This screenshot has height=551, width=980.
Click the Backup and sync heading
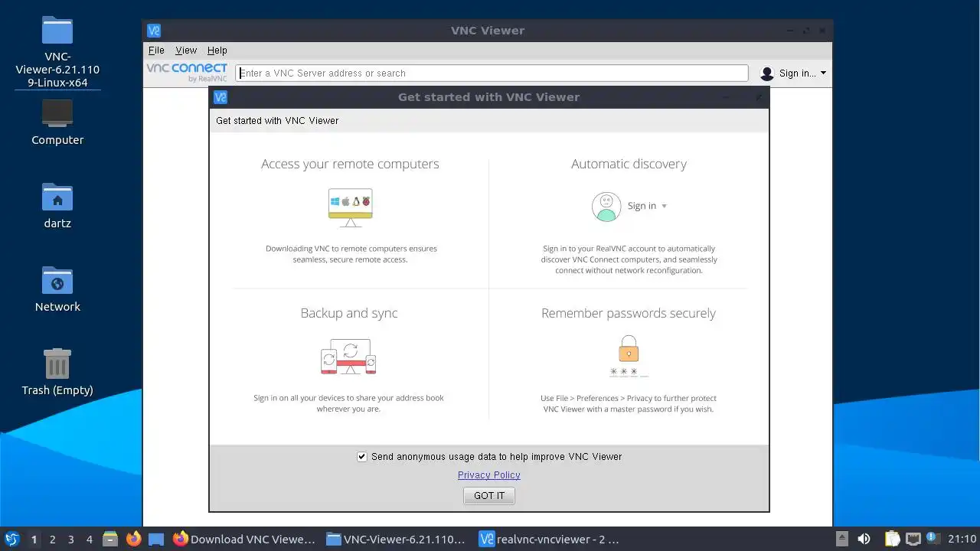tap(349, 313)
